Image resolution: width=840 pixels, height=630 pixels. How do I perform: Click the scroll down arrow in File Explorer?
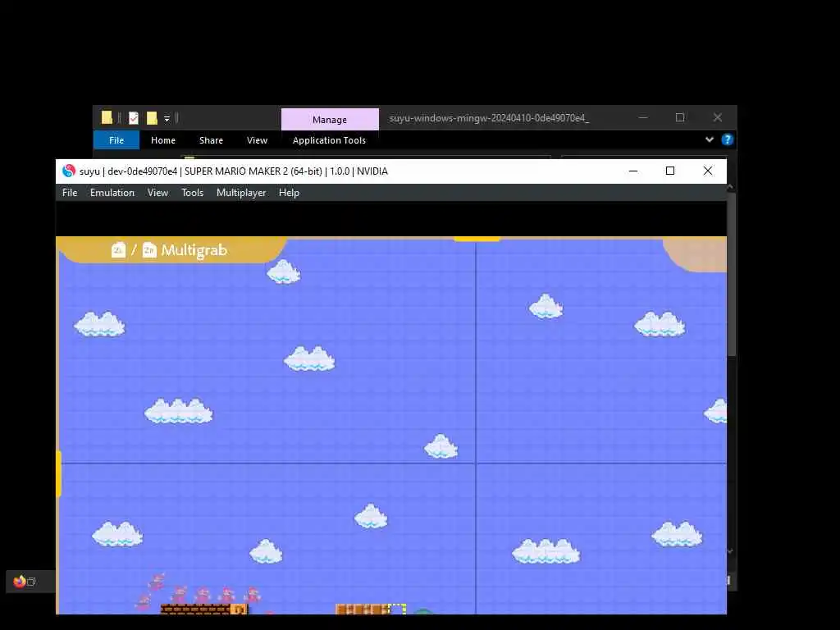[730, 551]
